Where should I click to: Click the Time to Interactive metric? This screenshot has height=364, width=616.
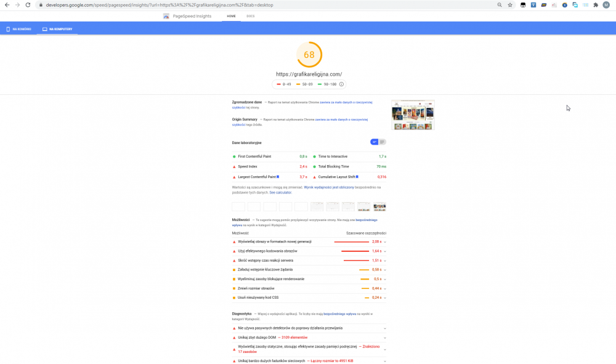(350, 156)
